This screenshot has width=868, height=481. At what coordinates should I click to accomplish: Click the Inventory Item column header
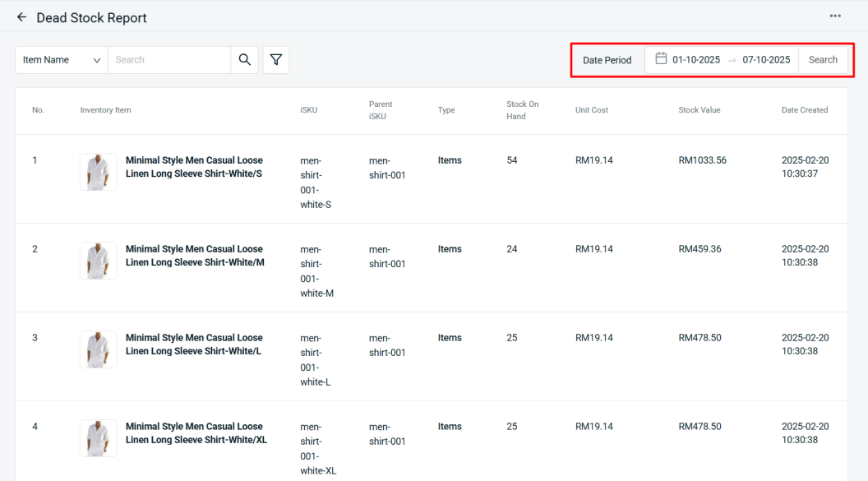coord(105,110)
